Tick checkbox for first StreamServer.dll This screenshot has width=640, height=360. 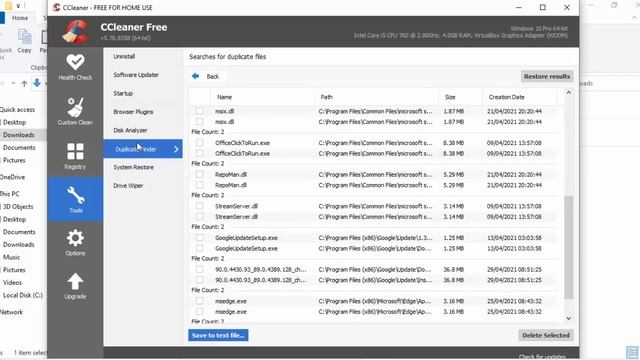coord(199,206)
